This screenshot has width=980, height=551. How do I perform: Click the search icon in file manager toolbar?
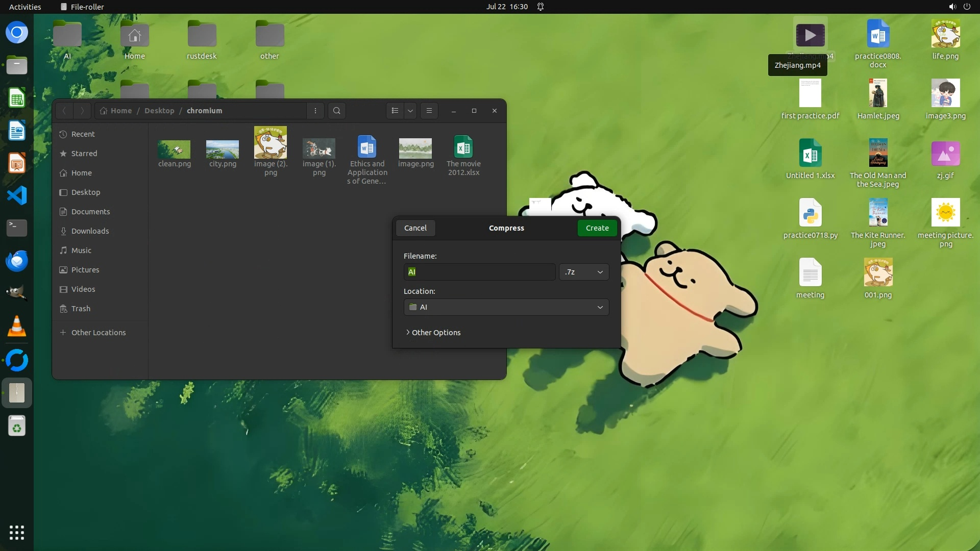pos(336,111)
